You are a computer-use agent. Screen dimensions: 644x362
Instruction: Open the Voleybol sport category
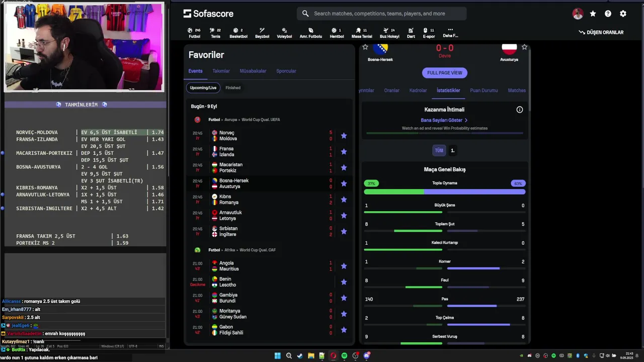pyautogui.click(x=284, y=33)
